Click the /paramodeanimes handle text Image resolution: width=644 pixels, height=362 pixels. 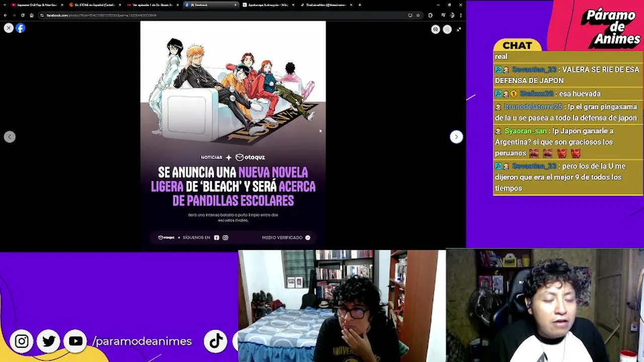tap(142, 341)
